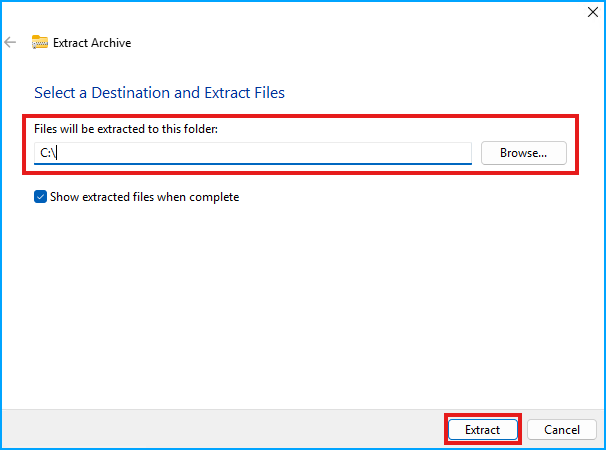Screen dimensions: 606x450
Task: Click the footer bar left of Extract
Action: tap(220, 429)
